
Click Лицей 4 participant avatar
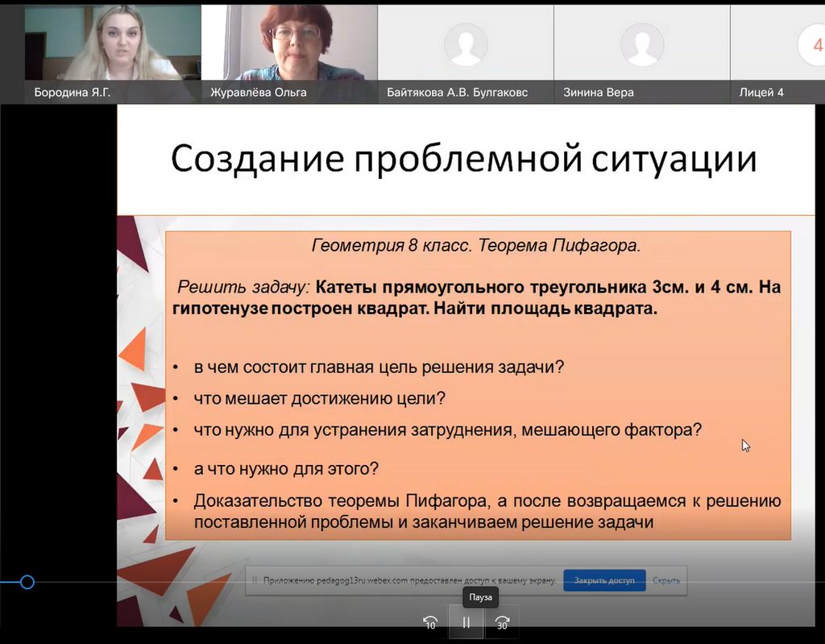[808, 44]
